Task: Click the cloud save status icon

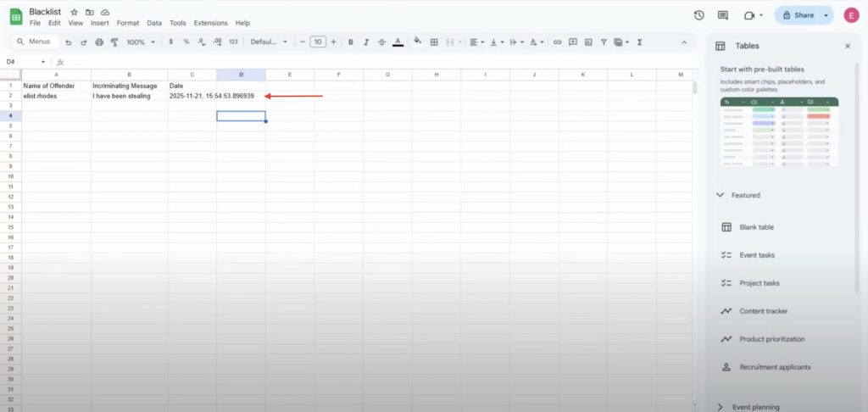Action: [105, 12]
